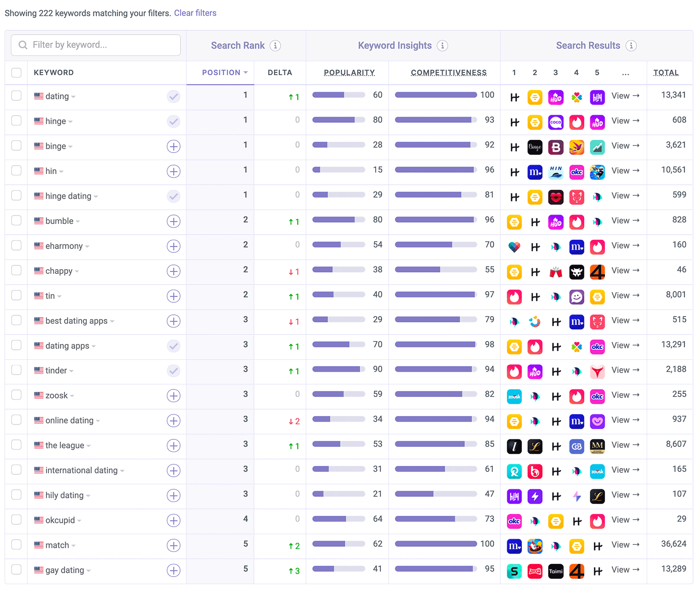Select the binge row checkbox
This screenshot has width=700, height=591.
pyautogui.click(x=16, y=146)
